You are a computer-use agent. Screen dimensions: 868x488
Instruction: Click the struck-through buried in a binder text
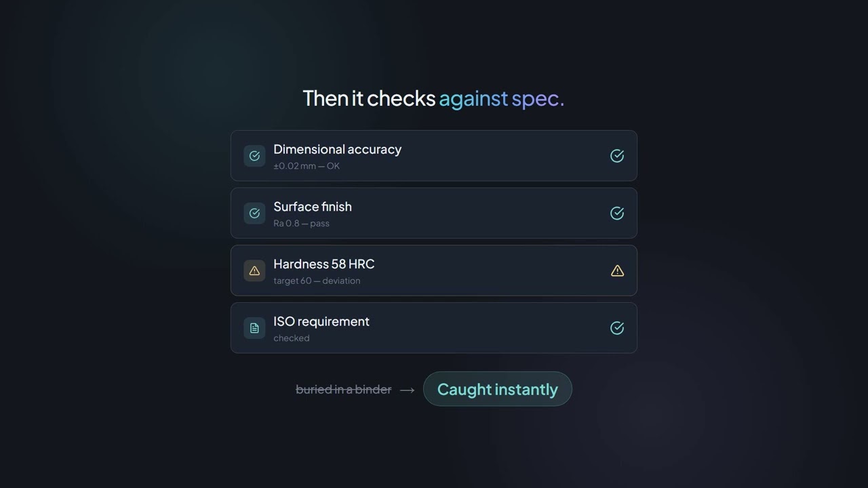click(344, 390)
